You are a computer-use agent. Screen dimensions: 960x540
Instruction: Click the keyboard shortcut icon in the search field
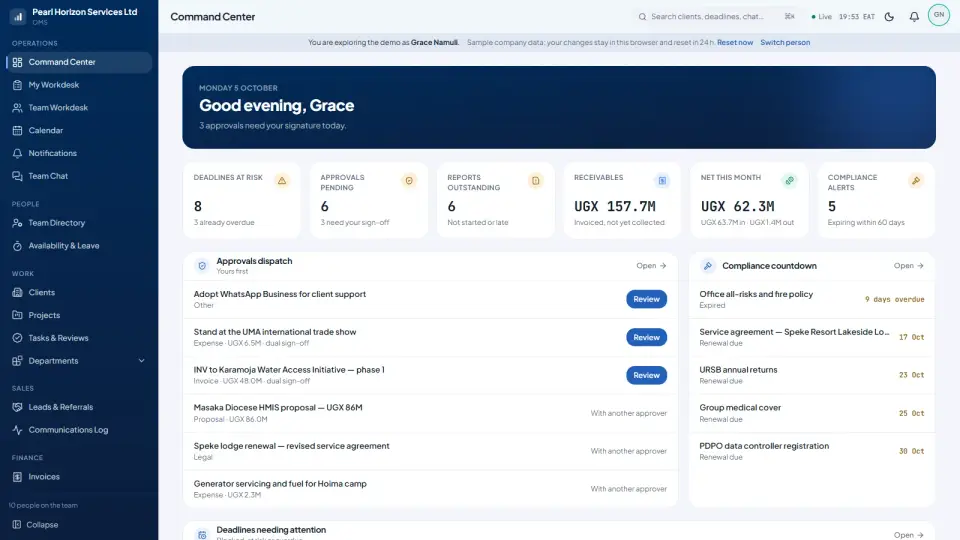click(790, 17)
